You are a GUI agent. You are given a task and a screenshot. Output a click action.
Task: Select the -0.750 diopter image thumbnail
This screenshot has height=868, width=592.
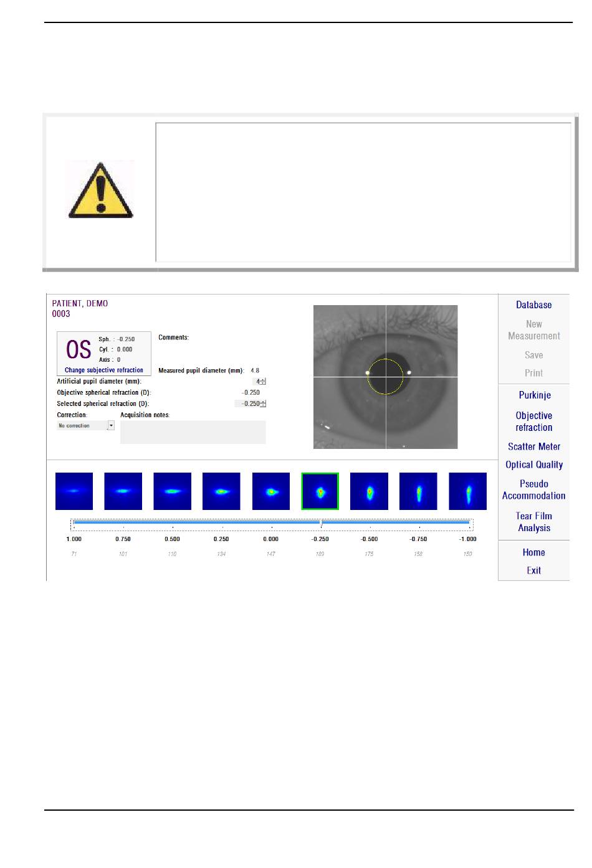pyautogui.click(x=418, y=491)
